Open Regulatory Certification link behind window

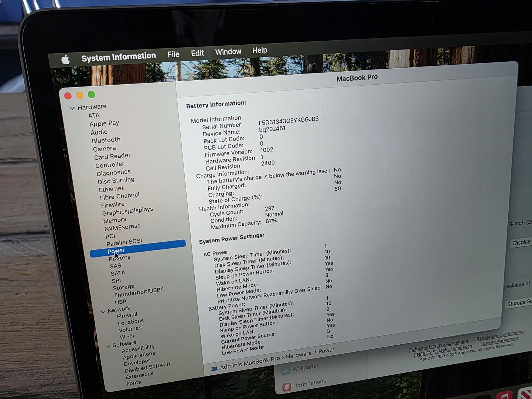pyautogui.click(x=500, y=336)
